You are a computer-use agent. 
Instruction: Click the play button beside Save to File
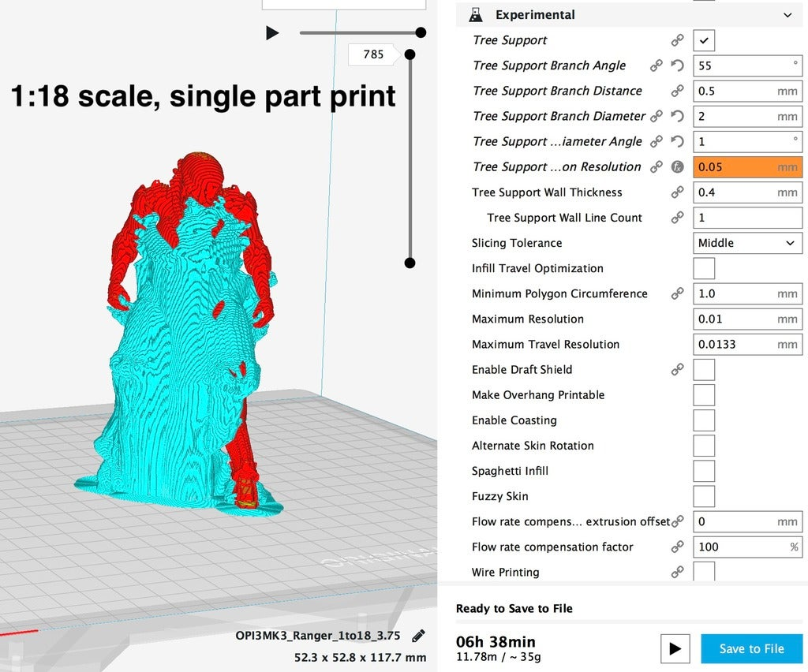pyautogui.click(x=675, y=649)
